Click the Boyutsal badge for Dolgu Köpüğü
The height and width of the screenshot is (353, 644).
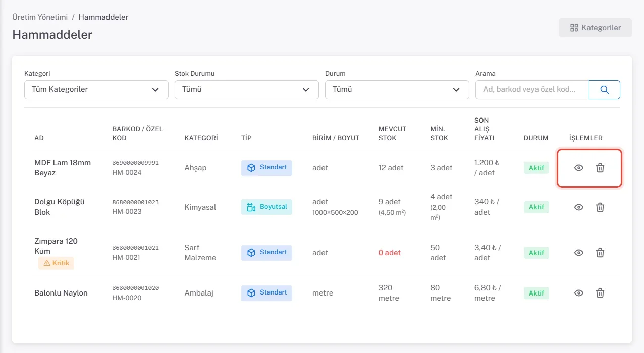click(266, 207)
